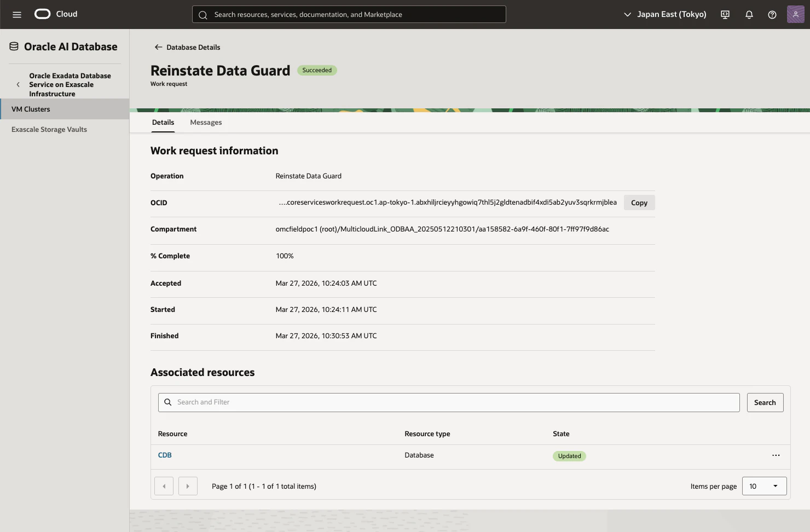Open the actions menu for the CDB row
The width and height of the screenshot is (810, 532).
click(776, 455)
